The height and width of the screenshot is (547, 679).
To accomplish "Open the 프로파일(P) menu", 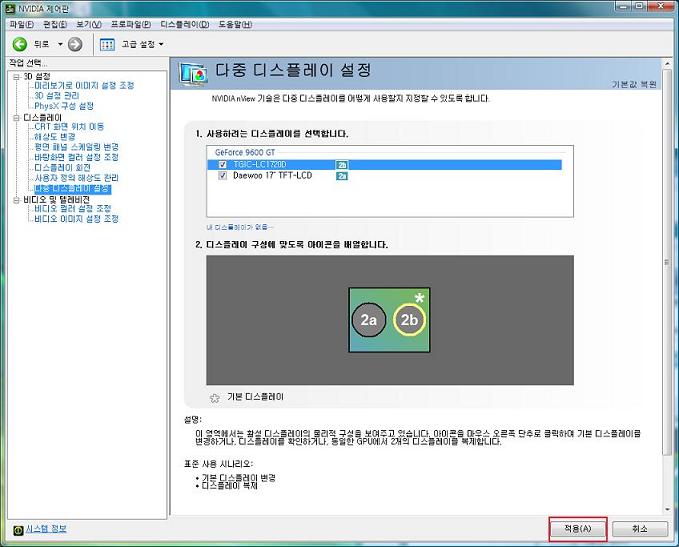I will point(131,24).
